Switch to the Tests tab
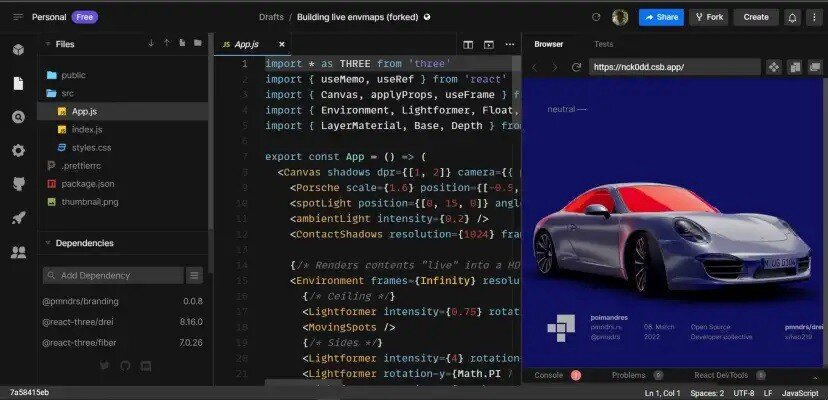The width and height of the screenshot is (828, 400). pyautogui.click(x=603, y=44)
